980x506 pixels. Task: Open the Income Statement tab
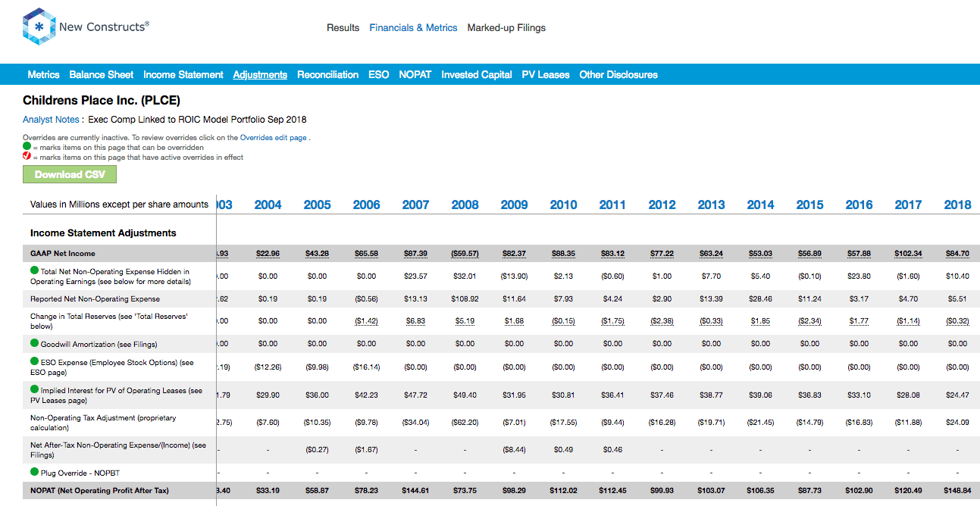183,74
